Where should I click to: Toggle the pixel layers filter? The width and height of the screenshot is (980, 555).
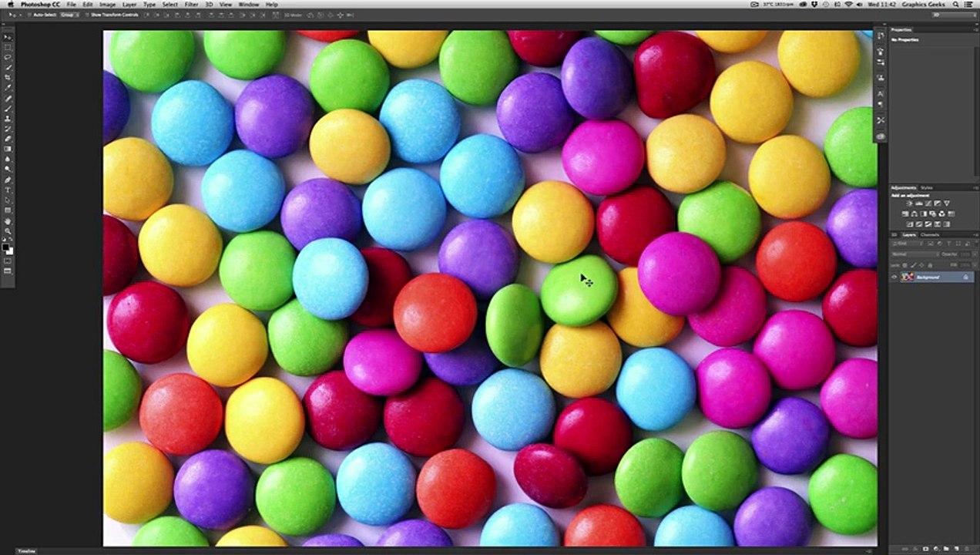click(931, 244)
